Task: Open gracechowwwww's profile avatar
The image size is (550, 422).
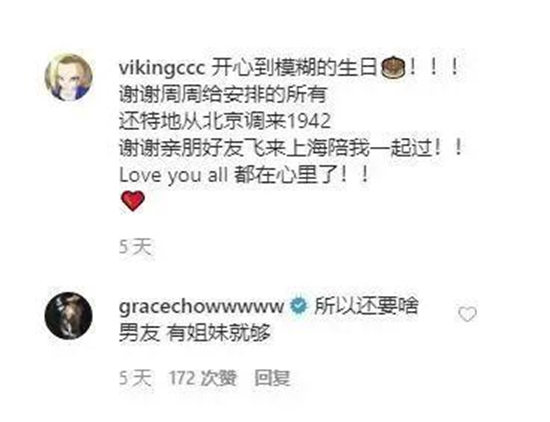Action: coord(68,315)
